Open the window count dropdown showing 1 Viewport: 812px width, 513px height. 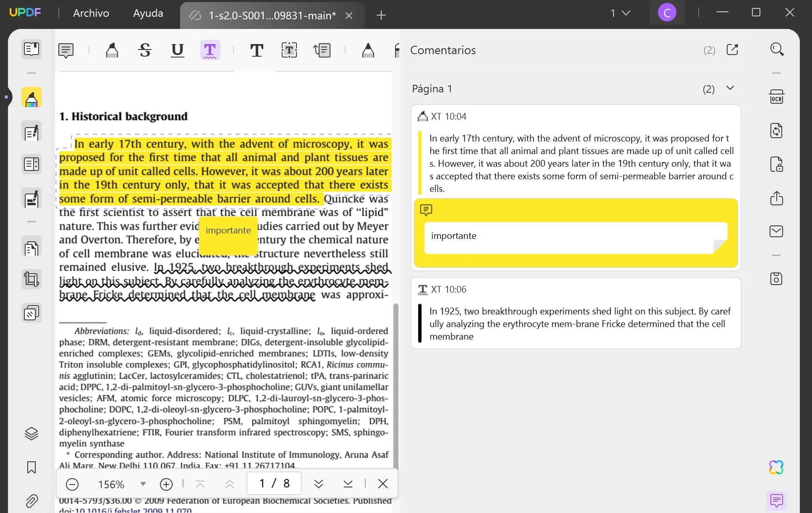tap(620, 13)
